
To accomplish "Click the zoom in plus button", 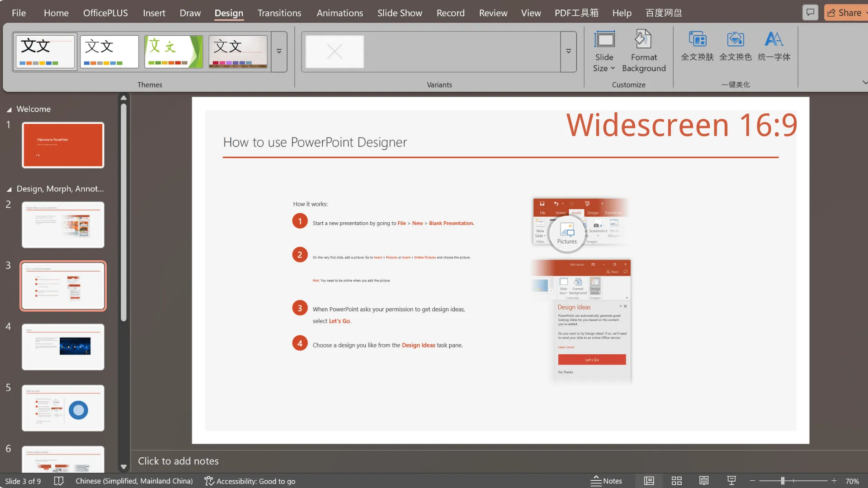I will (x=834, y=481).
